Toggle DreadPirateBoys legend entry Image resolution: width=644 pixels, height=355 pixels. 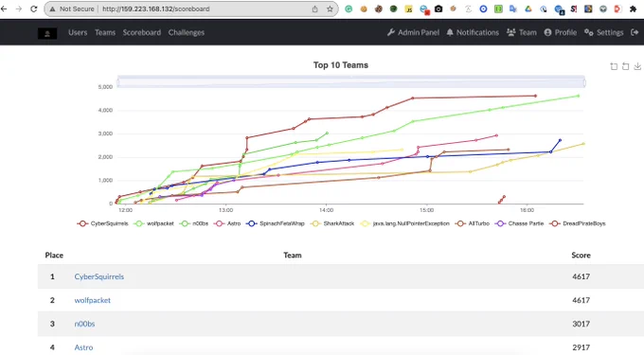point(578,223)
